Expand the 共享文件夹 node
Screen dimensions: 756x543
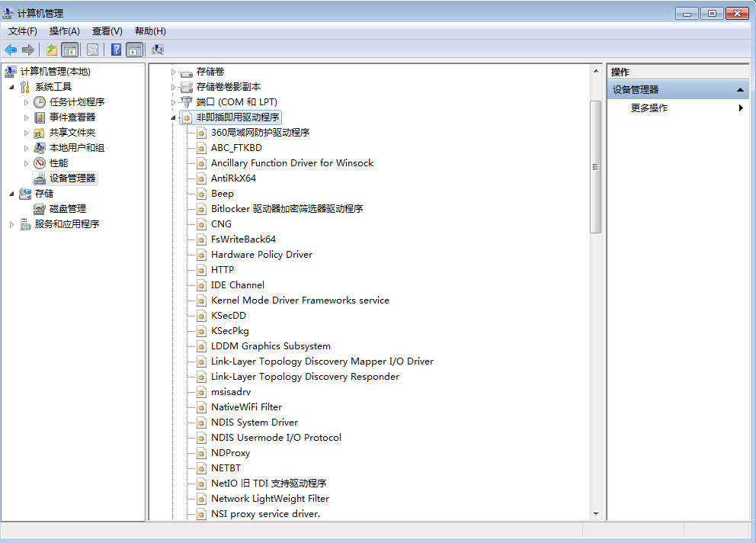click(x=26, y=133)
